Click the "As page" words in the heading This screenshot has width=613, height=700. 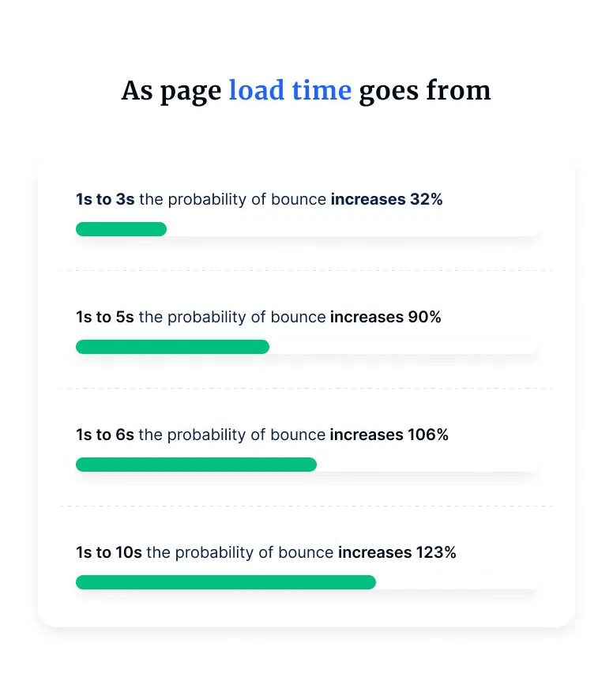click(x=171, y=91)
